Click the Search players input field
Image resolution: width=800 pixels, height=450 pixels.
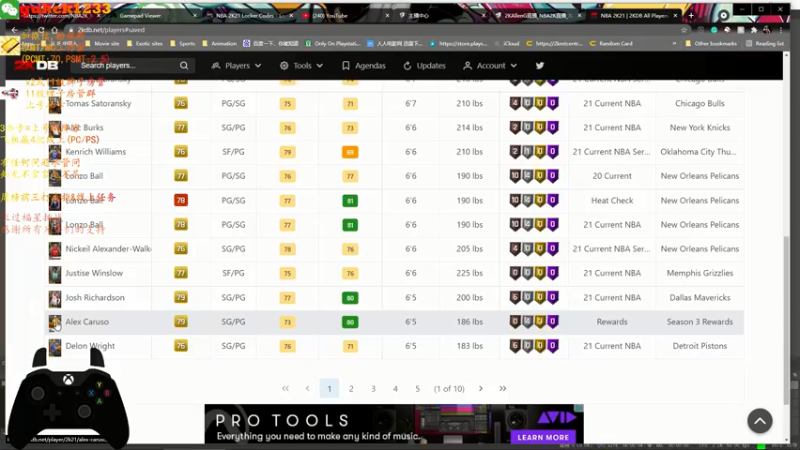[x=128, y=65]
